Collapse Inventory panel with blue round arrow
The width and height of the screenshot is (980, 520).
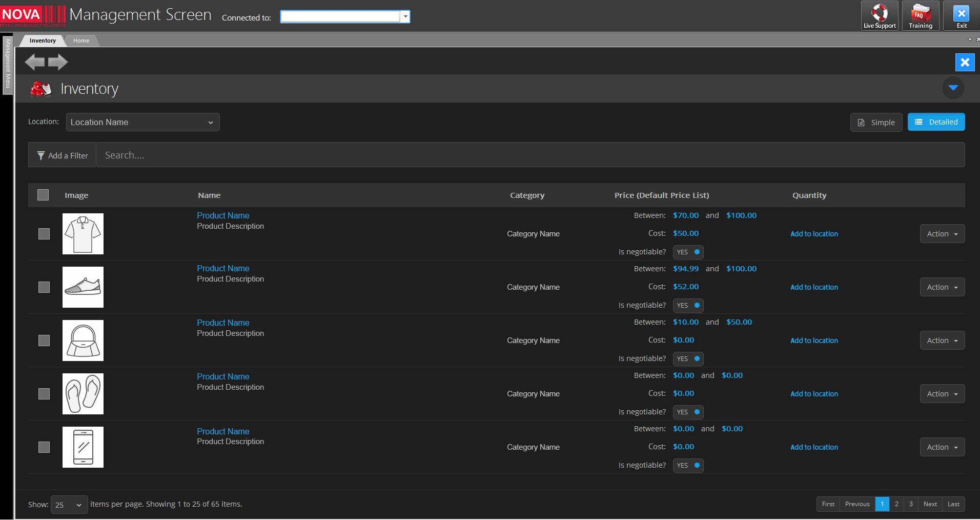click(953, 88)
